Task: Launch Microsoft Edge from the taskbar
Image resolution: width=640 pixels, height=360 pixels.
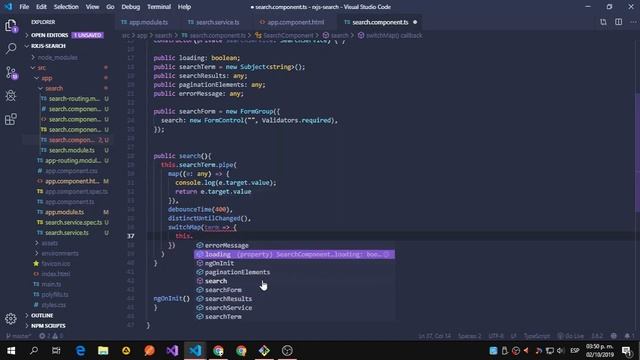Action: (80, 351)
